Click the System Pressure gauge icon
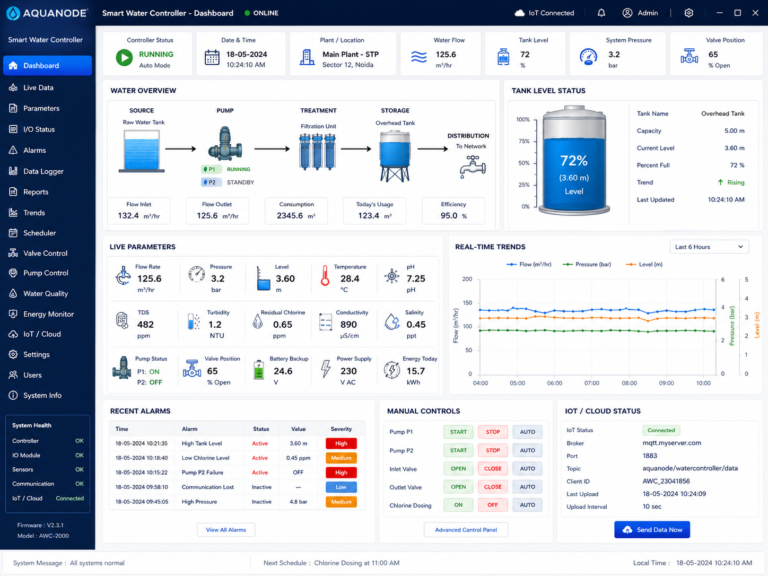Image resolution: width=768 pixels, height=576 pixels. click(588, 57)
